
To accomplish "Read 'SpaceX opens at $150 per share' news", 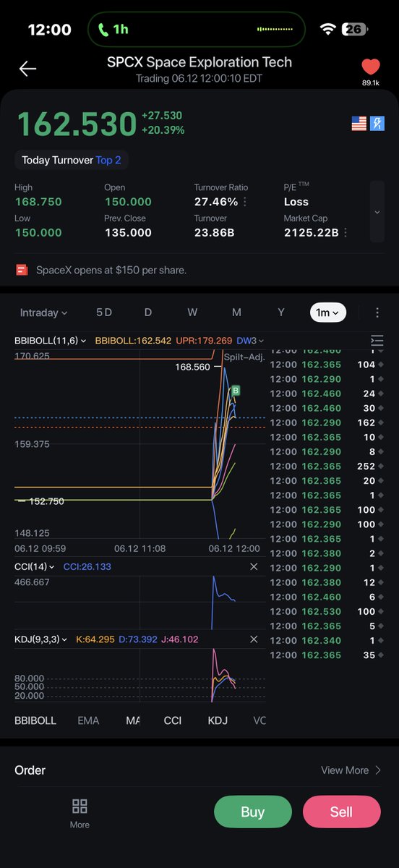I will tap(111, 270).
